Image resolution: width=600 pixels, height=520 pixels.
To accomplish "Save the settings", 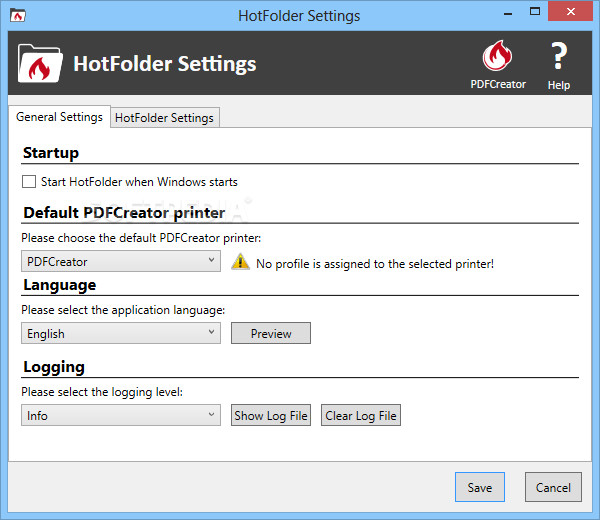I will (480, 487).
